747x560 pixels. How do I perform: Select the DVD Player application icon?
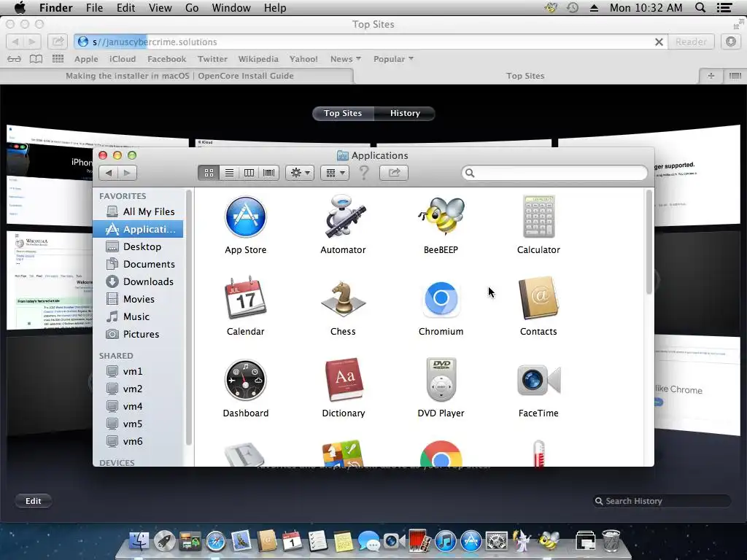pos(441,380)
